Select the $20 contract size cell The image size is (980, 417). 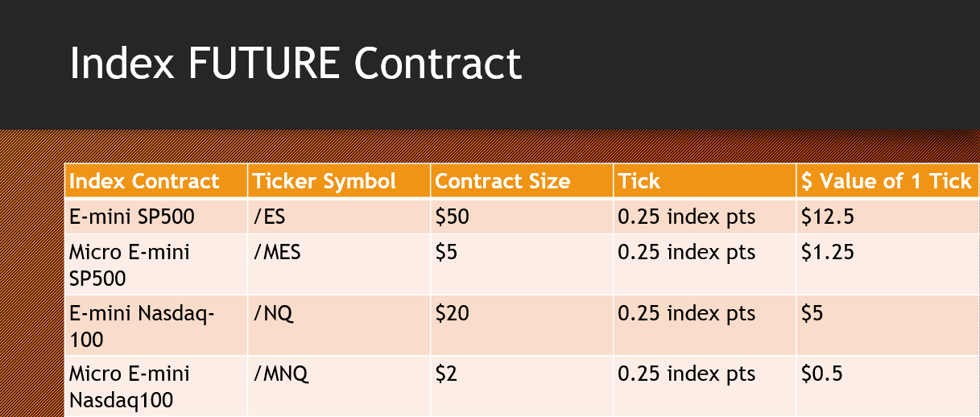click(x=453, y=314)
